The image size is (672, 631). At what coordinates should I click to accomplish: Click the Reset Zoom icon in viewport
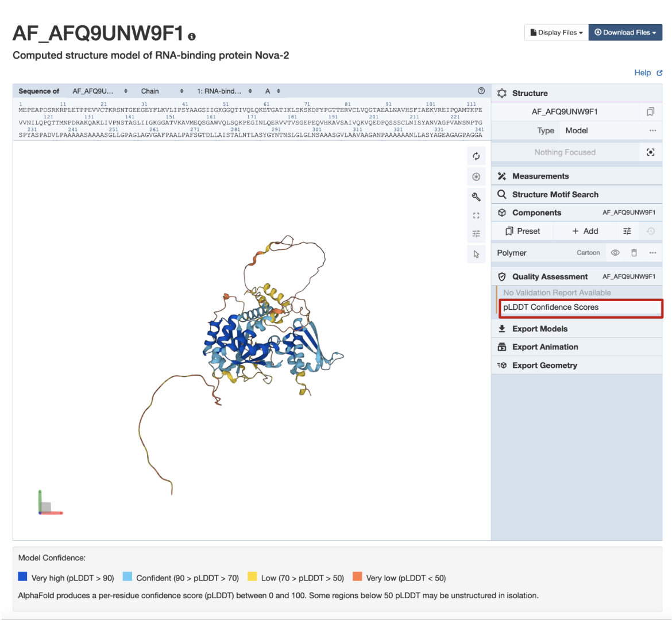[x=476, y=156]
